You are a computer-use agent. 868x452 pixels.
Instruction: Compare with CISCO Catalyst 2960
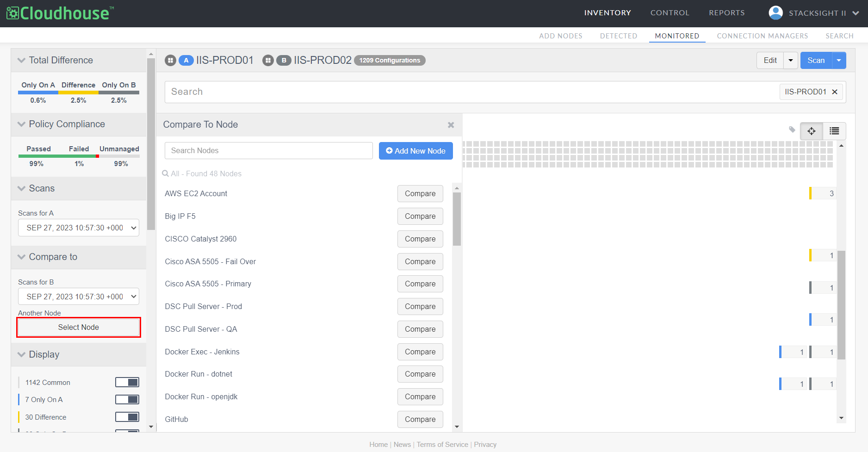(420, 239)
